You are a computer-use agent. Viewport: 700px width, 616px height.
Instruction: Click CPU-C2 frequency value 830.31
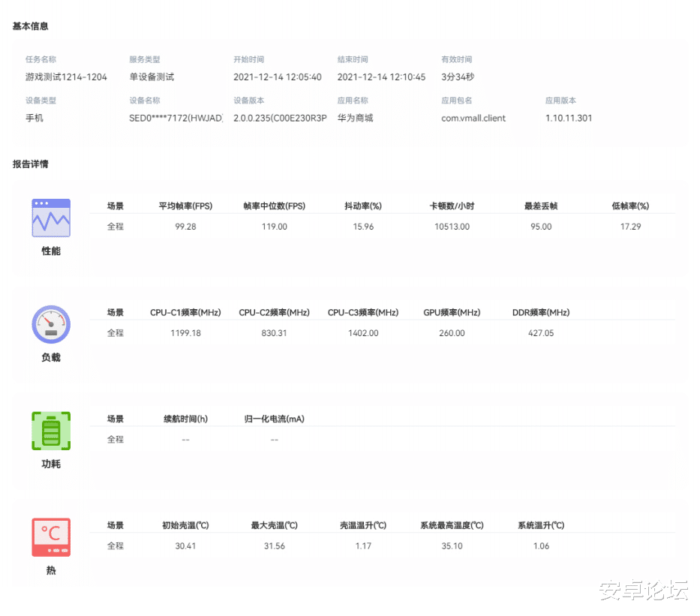tap(274, 333)
